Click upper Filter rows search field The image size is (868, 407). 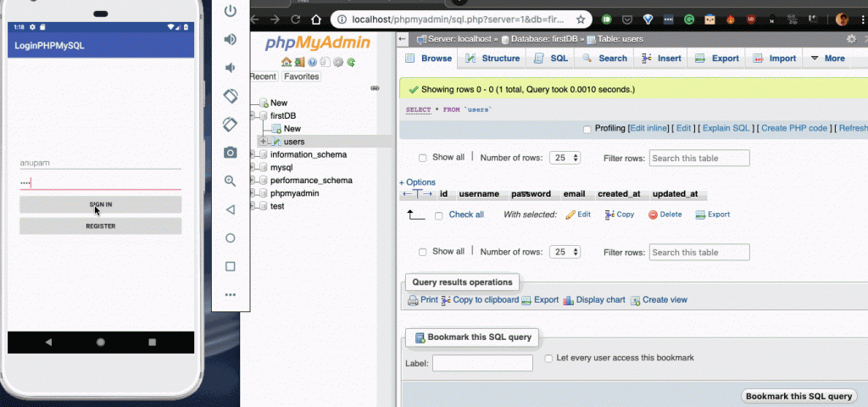pyautogui.click(x=699, y=158)
